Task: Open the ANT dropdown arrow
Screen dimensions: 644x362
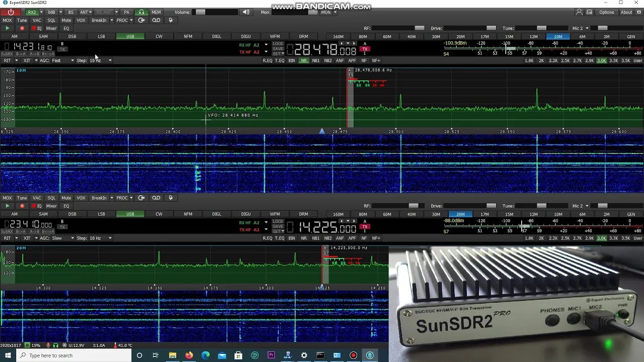Action: click(90, 12)
